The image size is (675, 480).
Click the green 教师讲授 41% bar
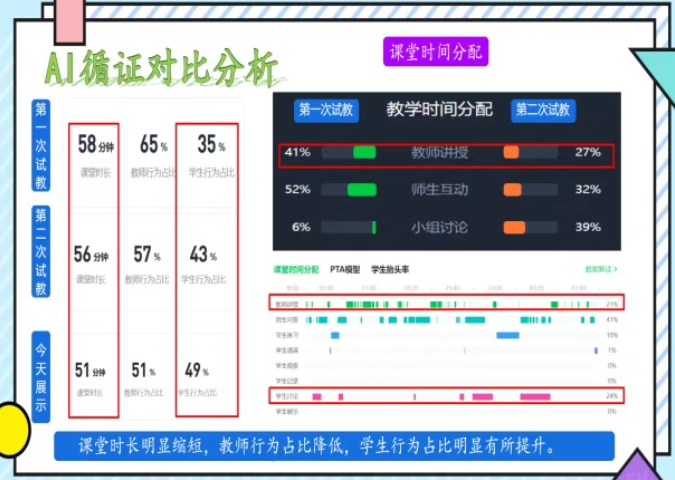point(364,153)
